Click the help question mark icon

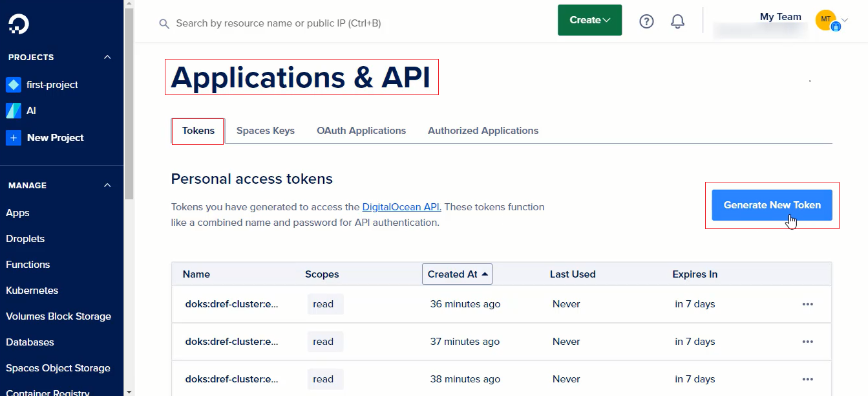tap(646, 21)
